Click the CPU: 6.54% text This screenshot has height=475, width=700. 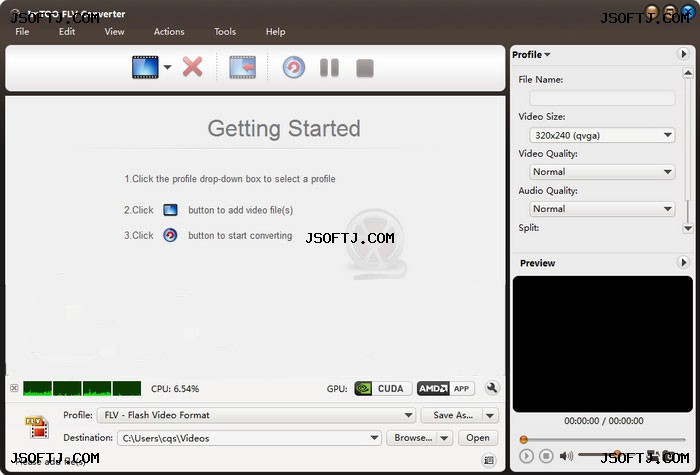(x=175, y=388)
